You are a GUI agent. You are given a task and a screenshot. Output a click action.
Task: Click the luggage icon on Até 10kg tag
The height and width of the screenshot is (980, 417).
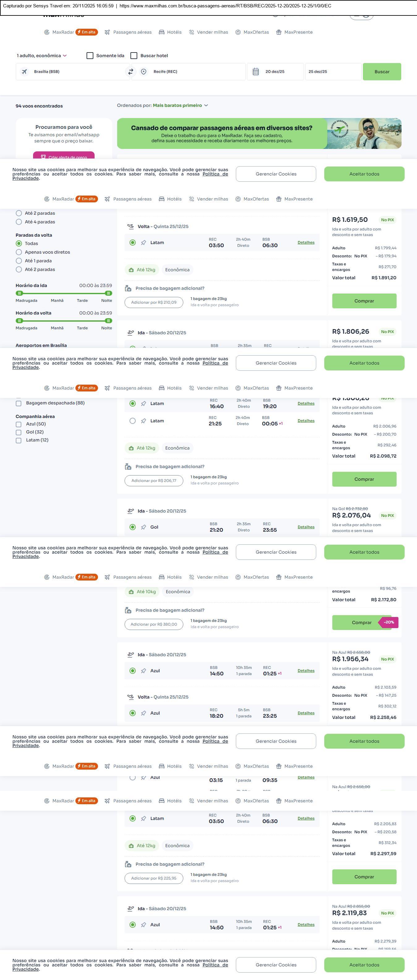pyautogui.click(x=131, y=592)
